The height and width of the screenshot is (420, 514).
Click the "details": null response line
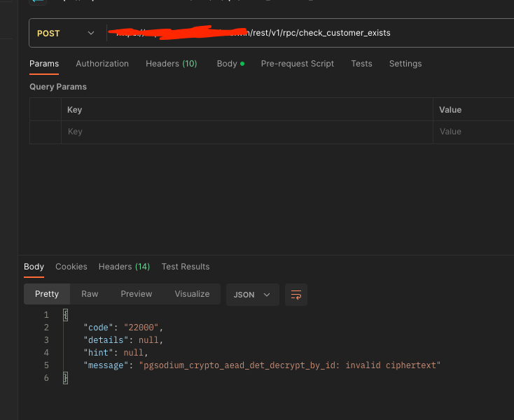pyautogui.click(x=123, y=340)
